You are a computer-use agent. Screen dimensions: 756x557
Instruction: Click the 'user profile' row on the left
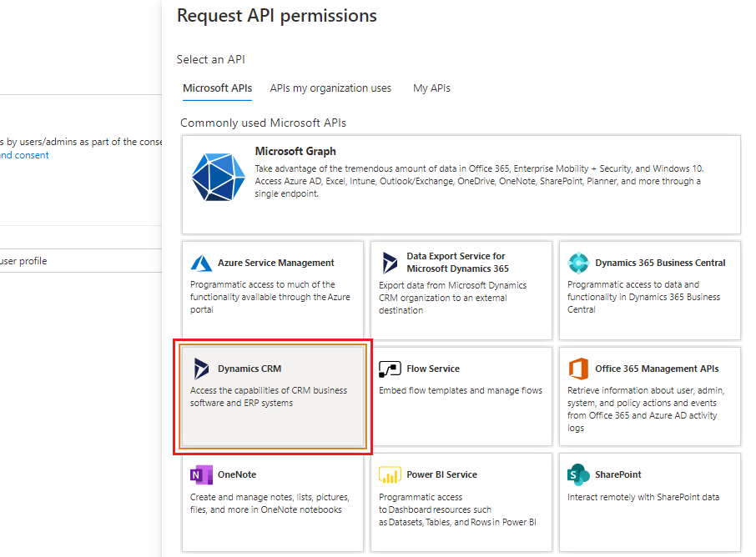point(81,261)
